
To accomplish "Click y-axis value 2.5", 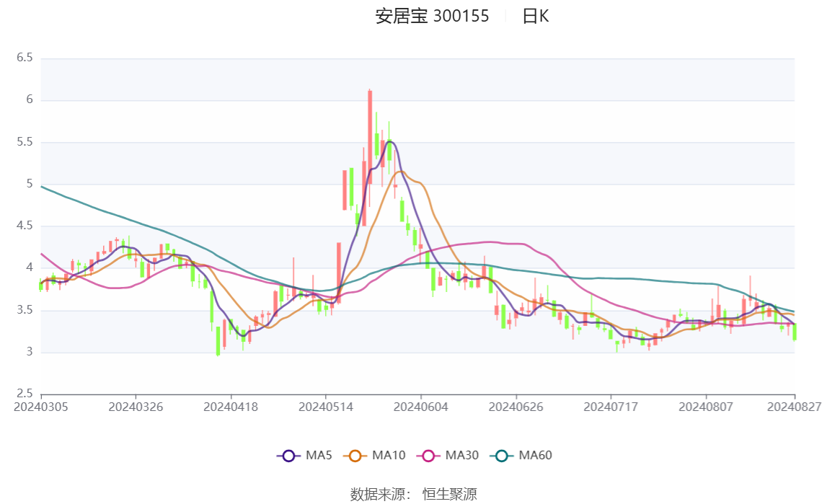I will click(25, 394).
